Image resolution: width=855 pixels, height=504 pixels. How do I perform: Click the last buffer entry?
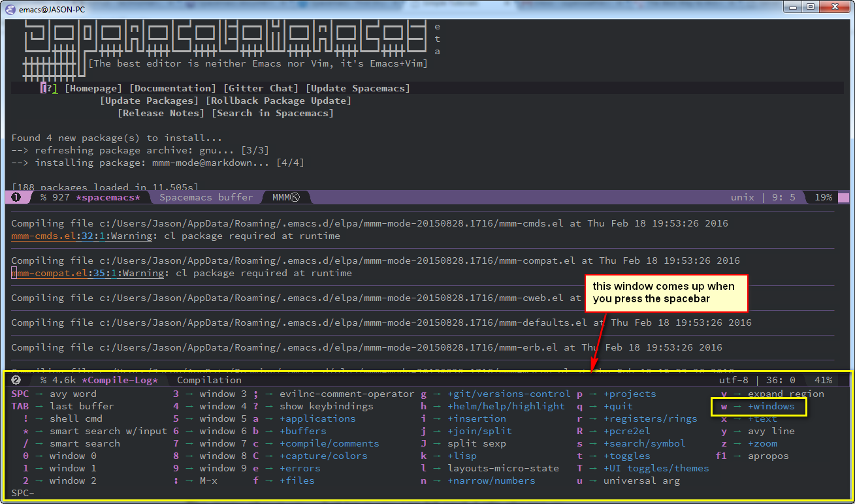(x=82, y=406)
